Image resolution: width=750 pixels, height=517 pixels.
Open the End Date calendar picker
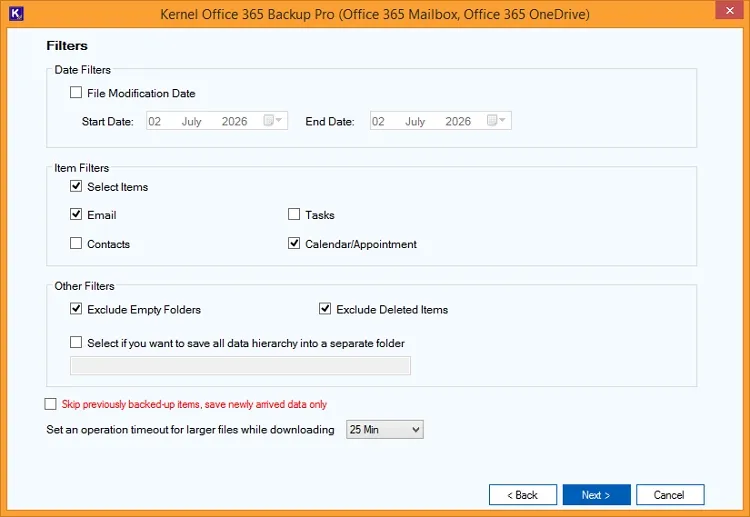click(496, 121)
